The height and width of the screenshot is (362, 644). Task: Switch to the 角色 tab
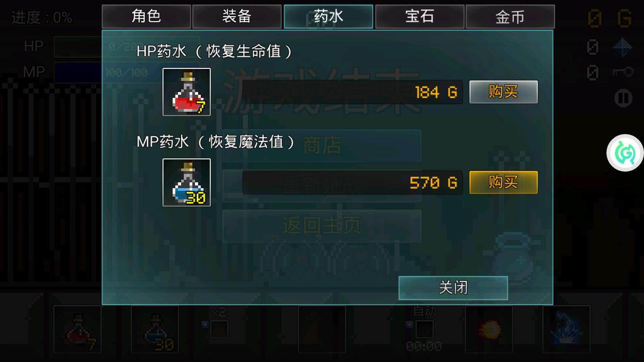[146, 17]
